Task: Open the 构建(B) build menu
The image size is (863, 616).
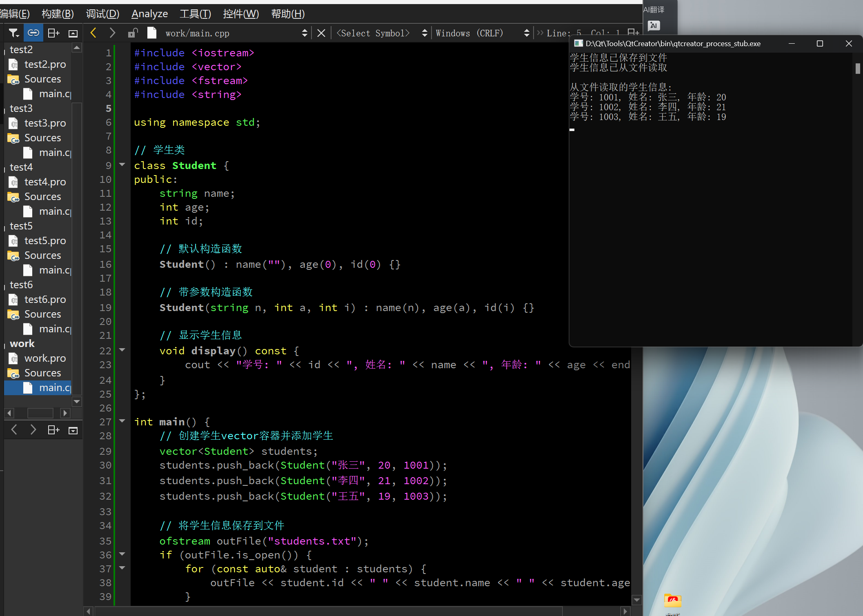Action: click(58, 14)
